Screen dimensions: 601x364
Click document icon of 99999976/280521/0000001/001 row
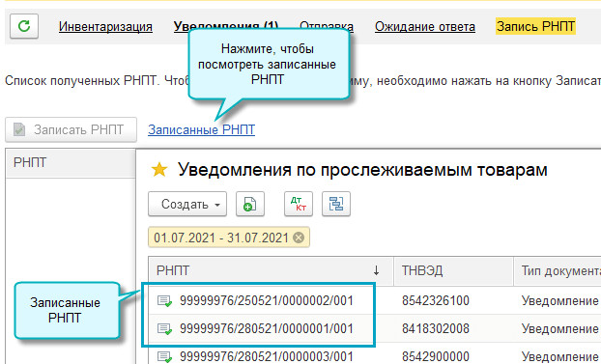pos(165,328)
